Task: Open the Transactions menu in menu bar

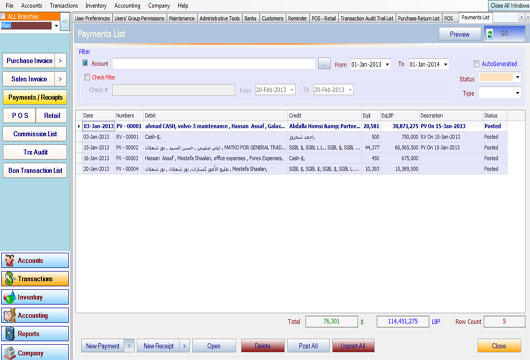Action: (x=64, y=5)
